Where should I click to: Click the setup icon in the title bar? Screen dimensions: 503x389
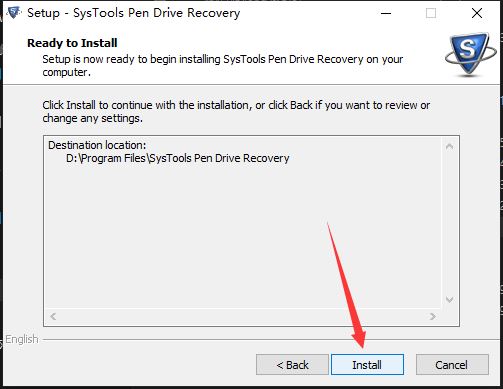[x=14, y=13]
